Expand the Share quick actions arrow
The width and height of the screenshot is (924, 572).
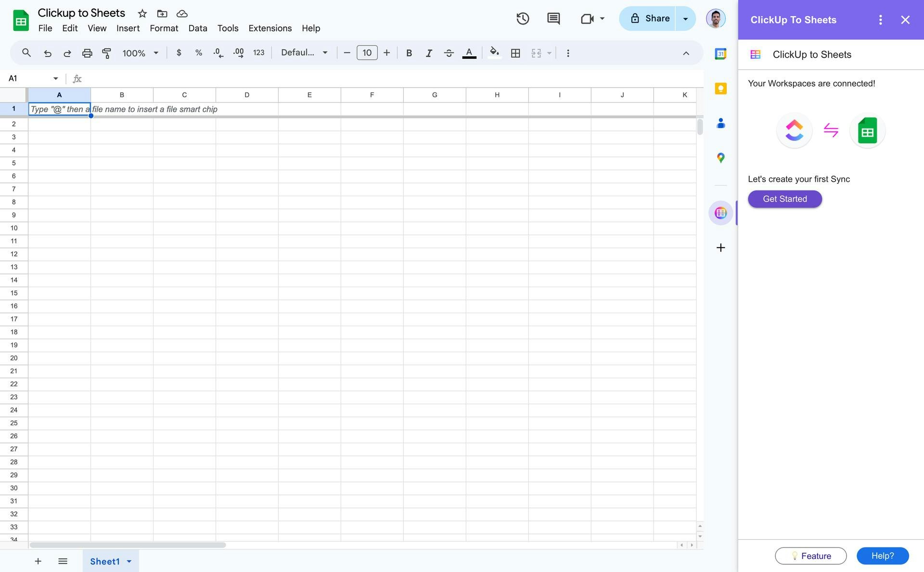(686, 19)
